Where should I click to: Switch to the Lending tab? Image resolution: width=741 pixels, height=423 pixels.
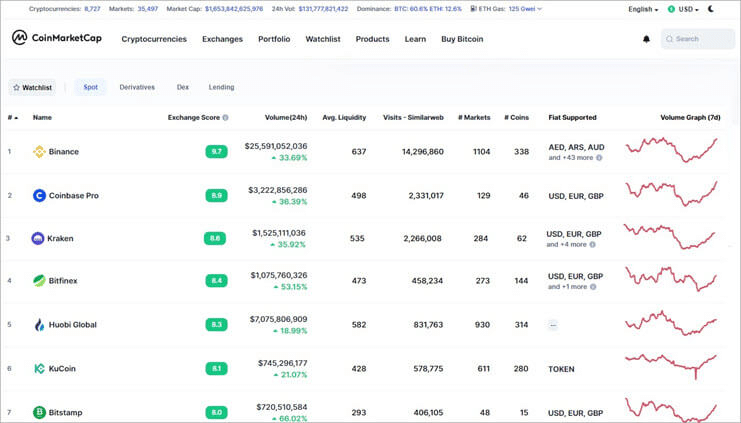click(221, 87)
